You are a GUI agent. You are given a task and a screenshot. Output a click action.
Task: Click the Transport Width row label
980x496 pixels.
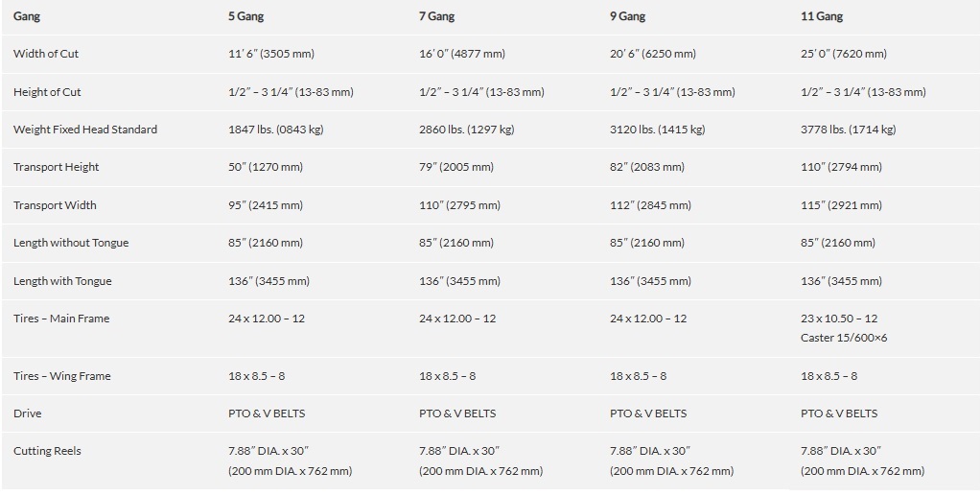tap(55, 205)
